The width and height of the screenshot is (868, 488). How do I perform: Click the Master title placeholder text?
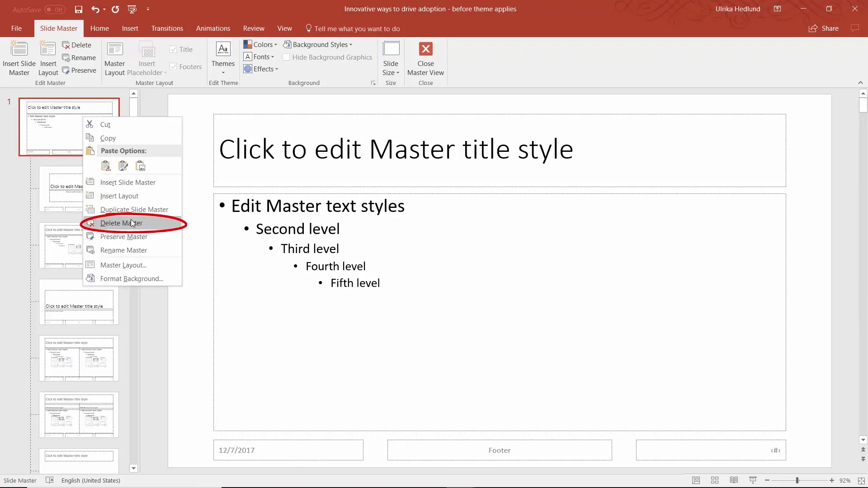pyautogui.click(x=396, y=149)
